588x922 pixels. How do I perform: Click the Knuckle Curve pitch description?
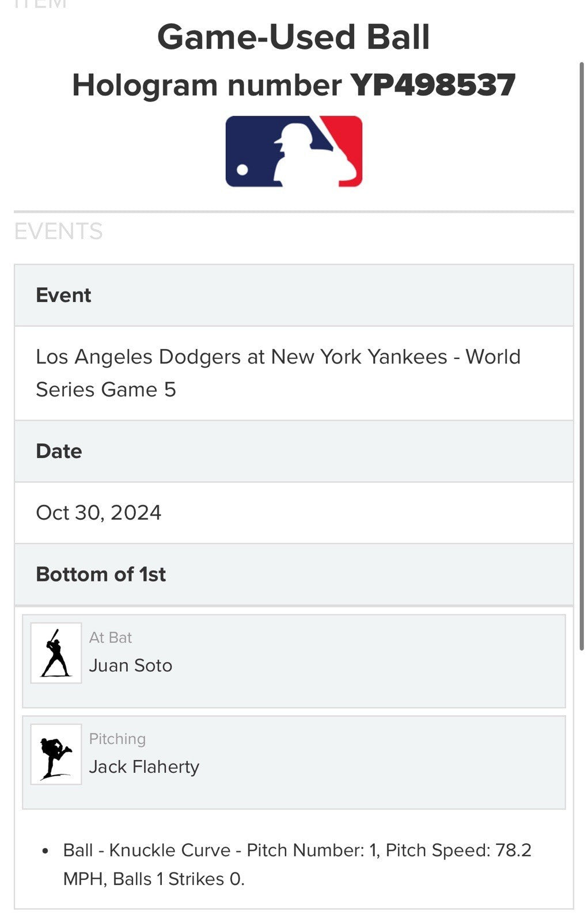(170, 850)
